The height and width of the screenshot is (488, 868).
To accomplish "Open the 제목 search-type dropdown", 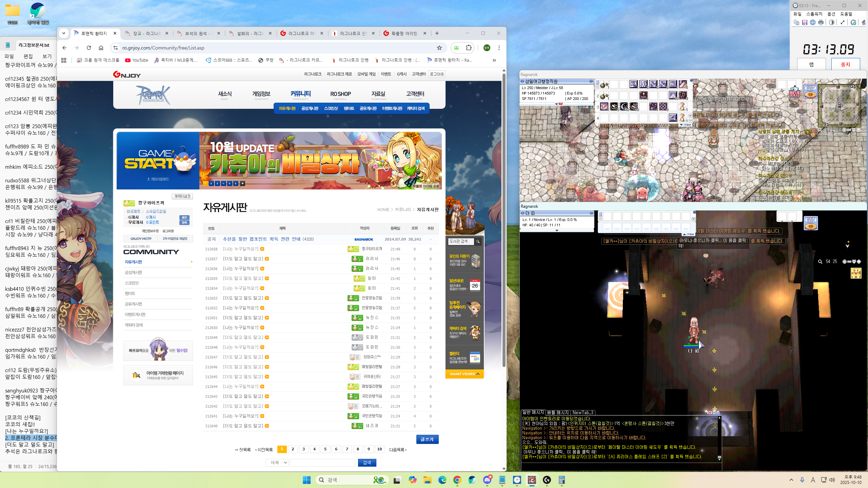I will tap(277, 463).
